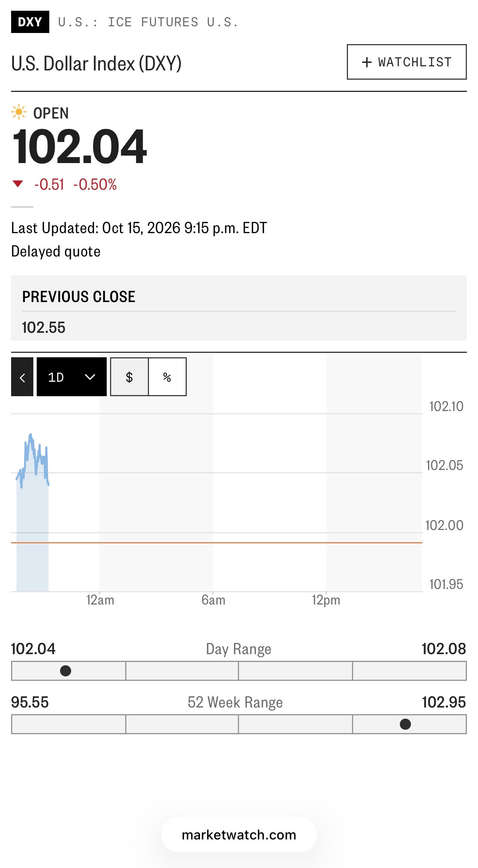The height and width of the screenshot is (868, 478).
Task: Click the blue intraday price line
Action: [32, 460]
